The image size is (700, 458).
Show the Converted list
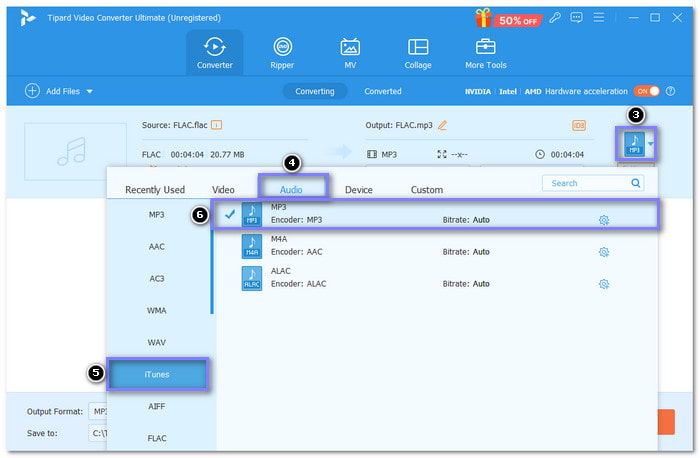tap(383, 91)
